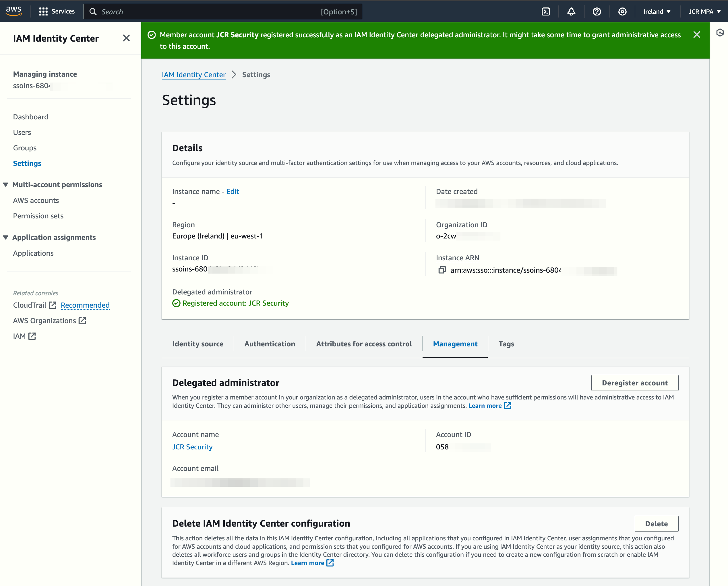Switch to the Authentication tab
Viewport: 728px width, 586px height.
270,344
